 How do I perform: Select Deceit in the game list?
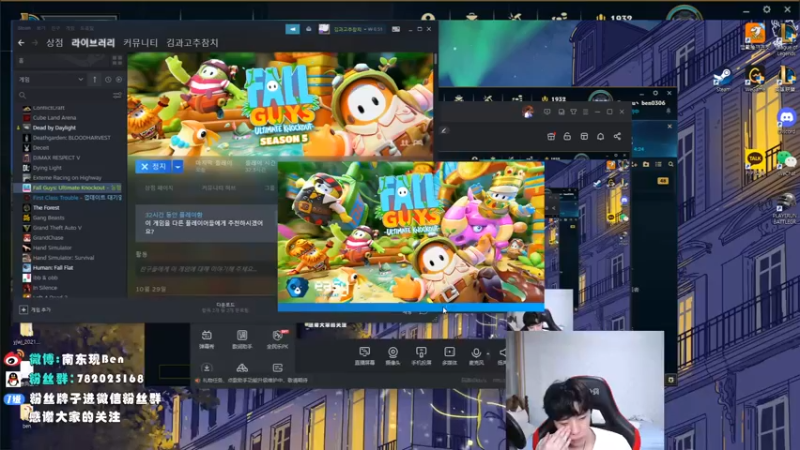pos(41,148)
